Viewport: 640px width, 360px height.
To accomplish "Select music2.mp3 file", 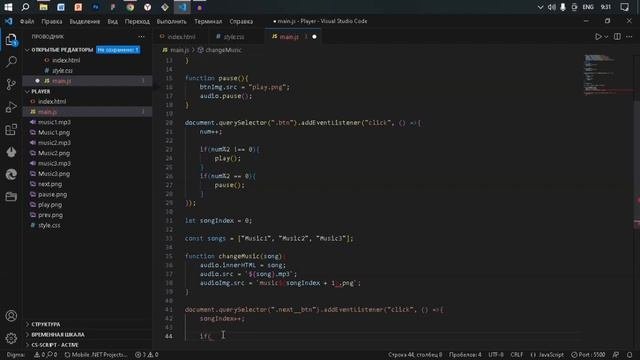I will 54,142.
